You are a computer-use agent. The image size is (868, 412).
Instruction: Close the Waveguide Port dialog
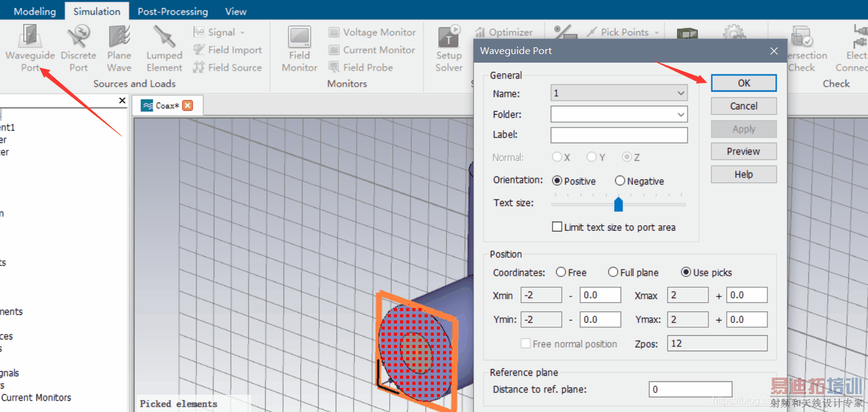click(x=774, y=51)
